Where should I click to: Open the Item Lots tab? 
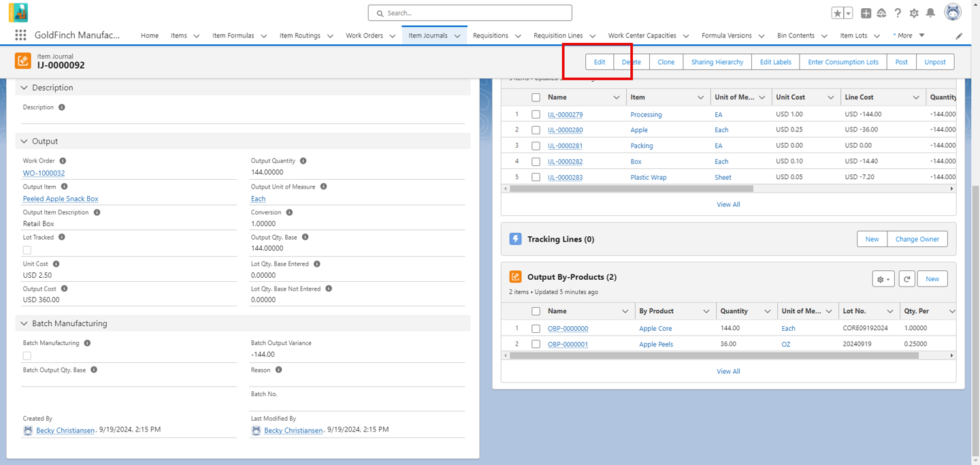click(x=853, y=35)
